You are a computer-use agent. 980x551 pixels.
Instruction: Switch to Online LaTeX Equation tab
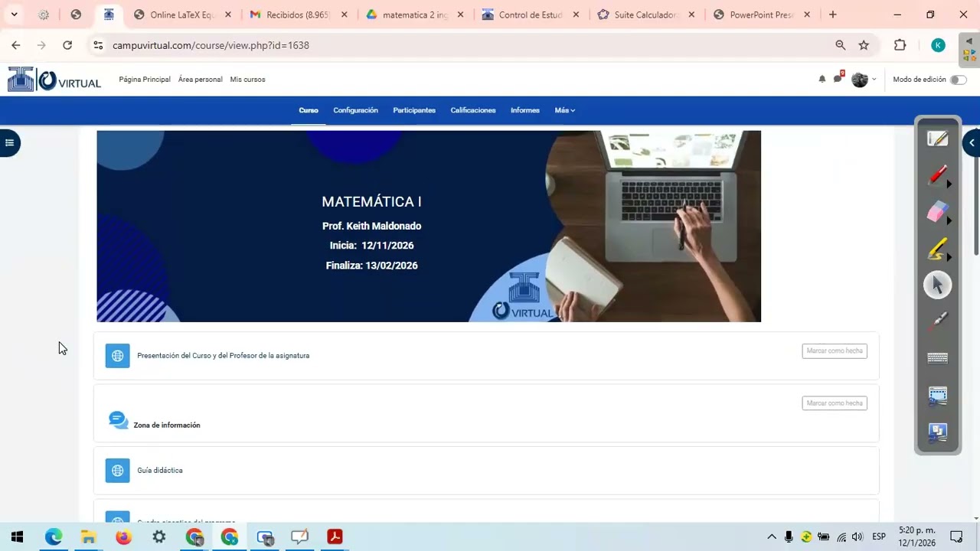[x=184, y=15]
